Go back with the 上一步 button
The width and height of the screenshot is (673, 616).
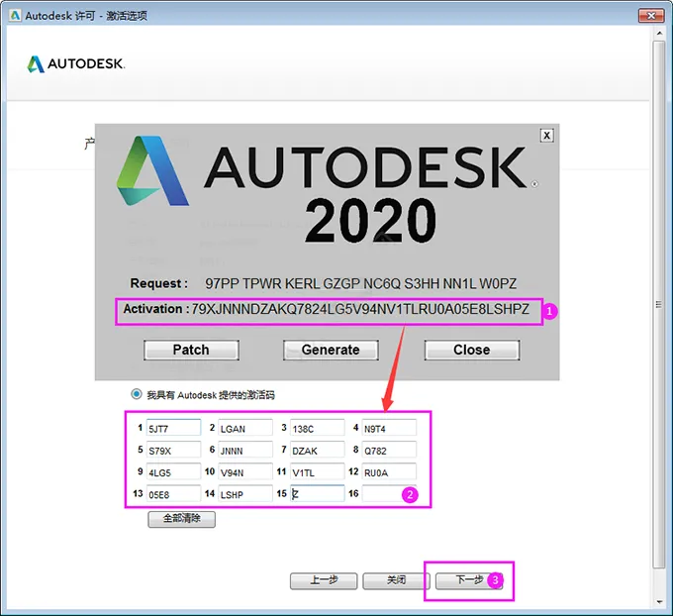click(x=323, y=580)
